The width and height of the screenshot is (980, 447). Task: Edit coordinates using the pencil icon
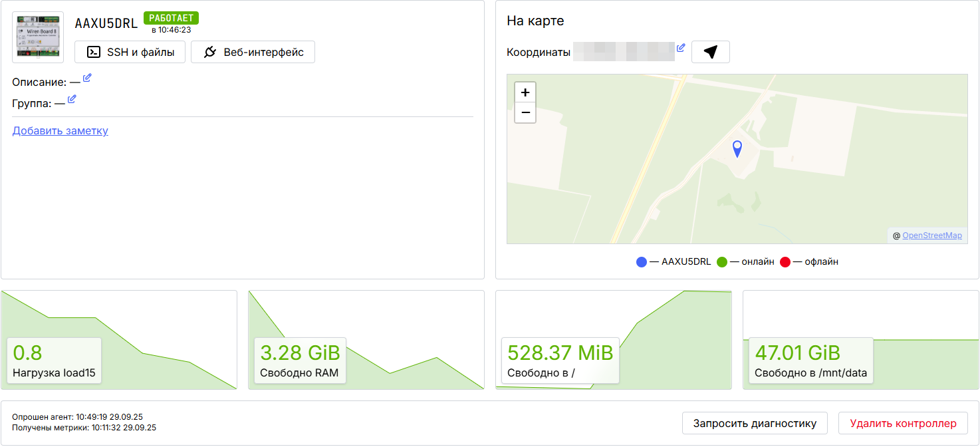point(681,48)
